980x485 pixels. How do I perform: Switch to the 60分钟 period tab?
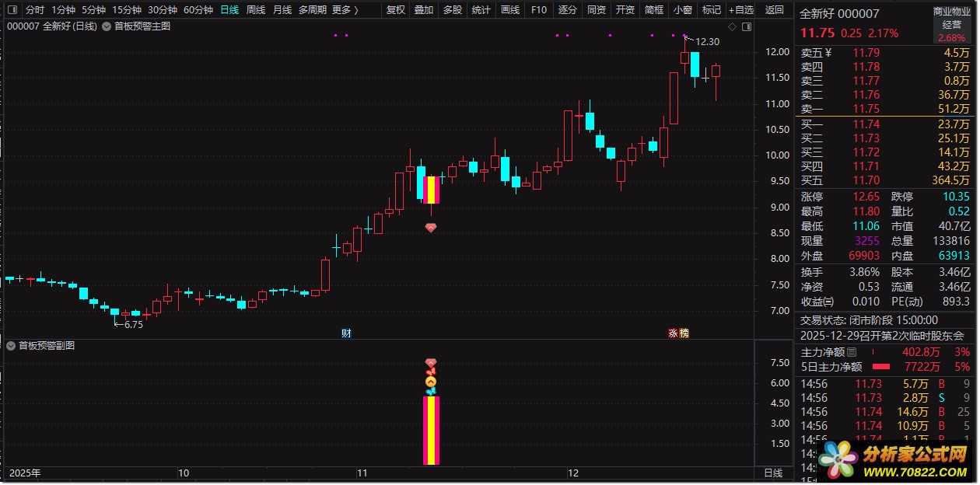(198, 10)
